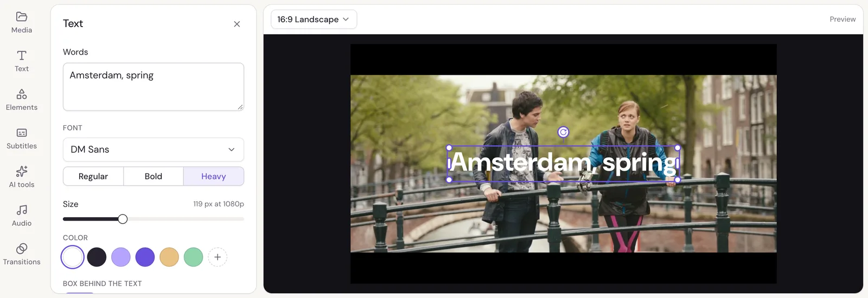Click the Words textarea resize grip
Viewport: 868px width, 298px height.
240,107
